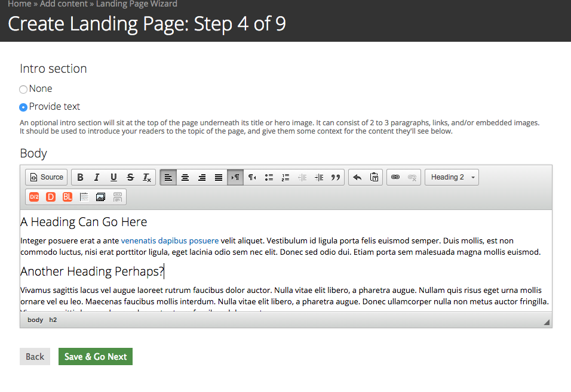This screenshot has height=392, width=571.
Task: Click the orange D/2 toolbar icon
Action: coord(34,197)
